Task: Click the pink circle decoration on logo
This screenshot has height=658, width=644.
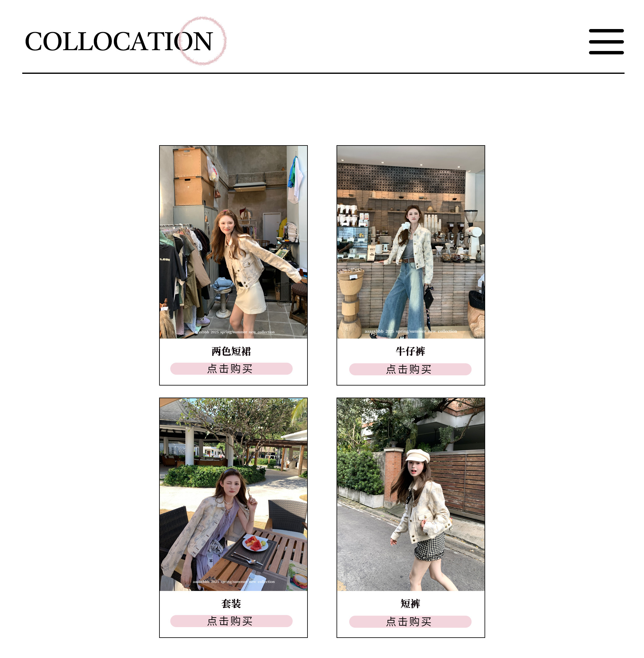Action: tap(202, 40)
